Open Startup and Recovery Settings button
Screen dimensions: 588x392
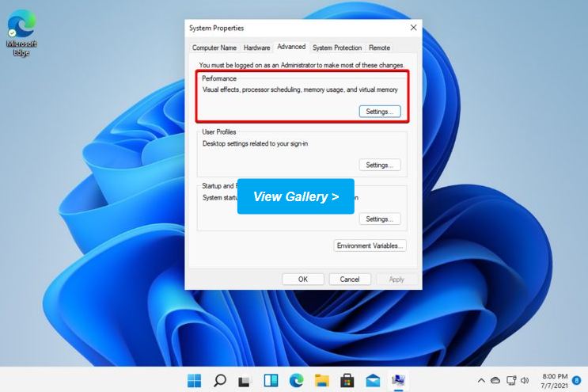tap(380, 219)
